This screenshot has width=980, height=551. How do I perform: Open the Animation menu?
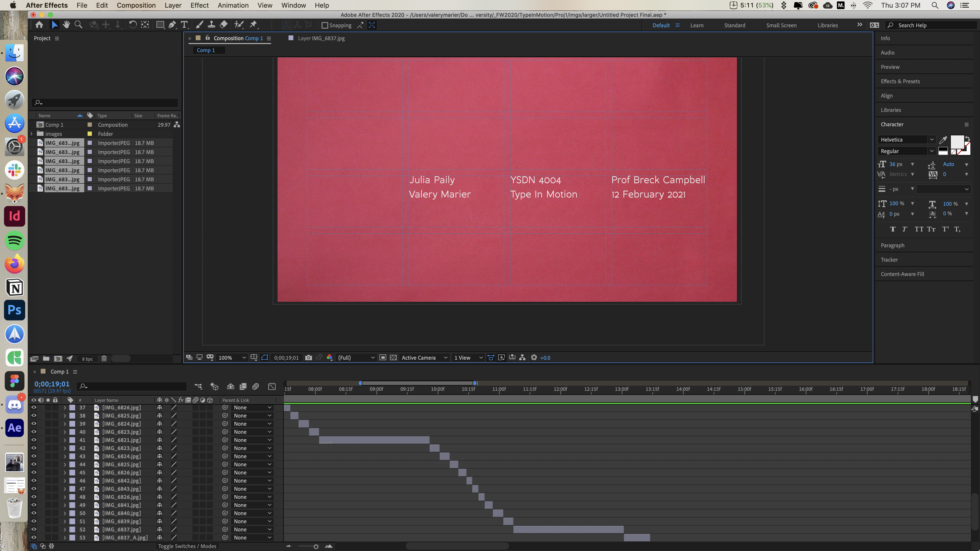233,5
